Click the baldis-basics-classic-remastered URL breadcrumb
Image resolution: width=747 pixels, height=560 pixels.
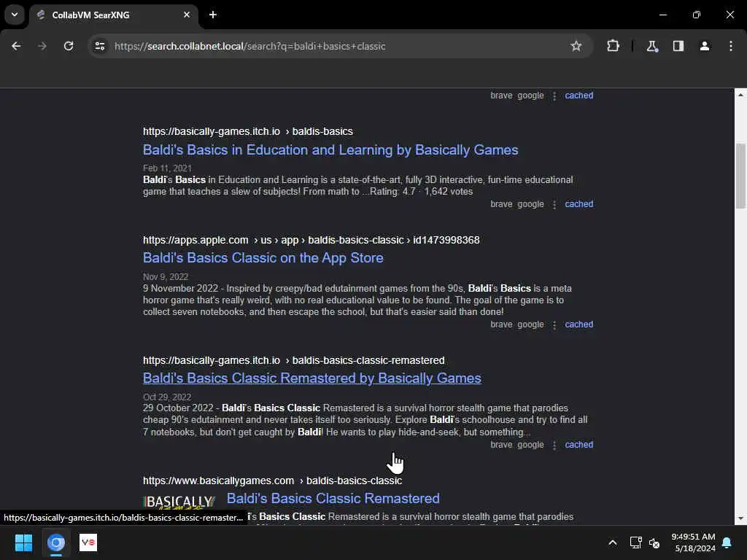tap(368, 360)
